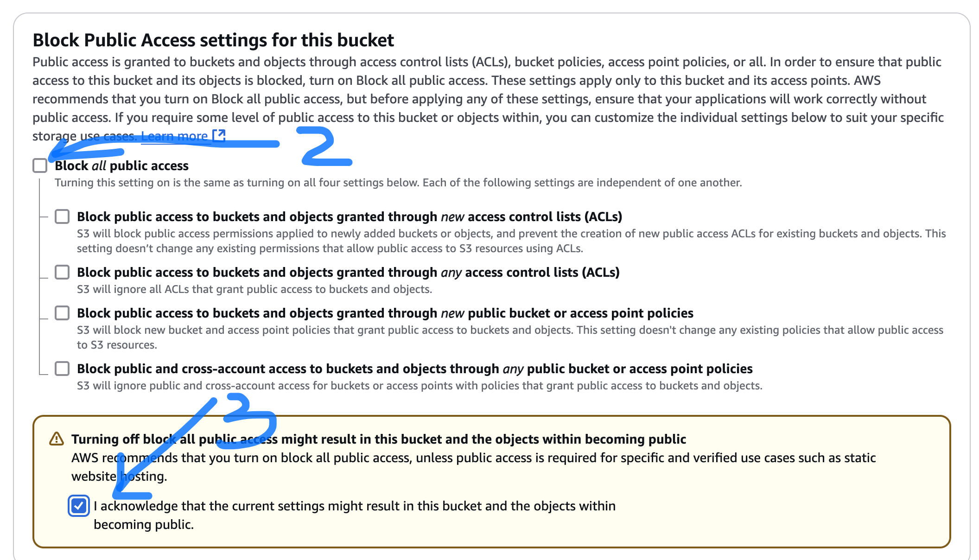Click the "Block all public access" label text
Viewport: 979px width, 560px height.
pyautogui.click(x=121, y=166)
